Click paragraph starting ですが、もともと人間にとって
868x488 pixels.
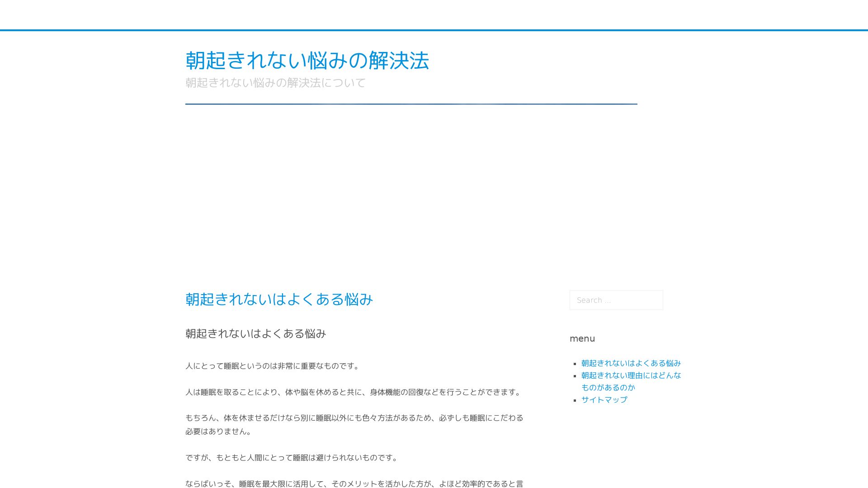(292, 458)
